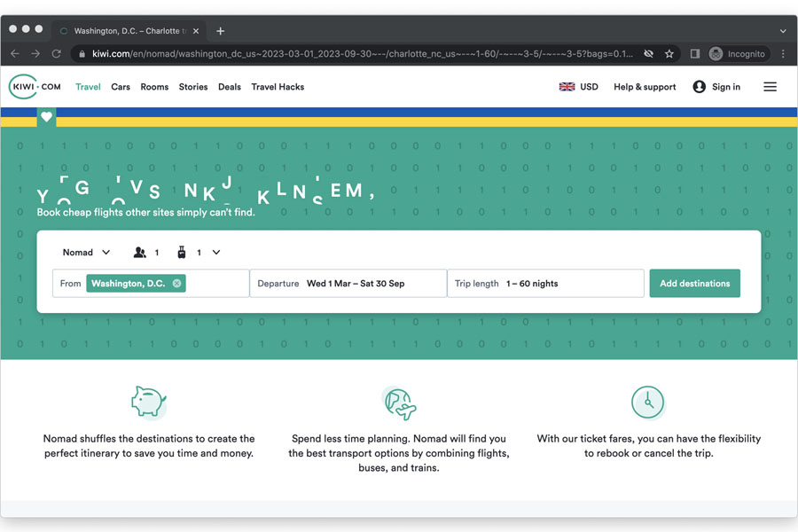Click the 'Spend less time planning' text
The image size is (798, 532).
pyautogui.click(x=399, y=453)
